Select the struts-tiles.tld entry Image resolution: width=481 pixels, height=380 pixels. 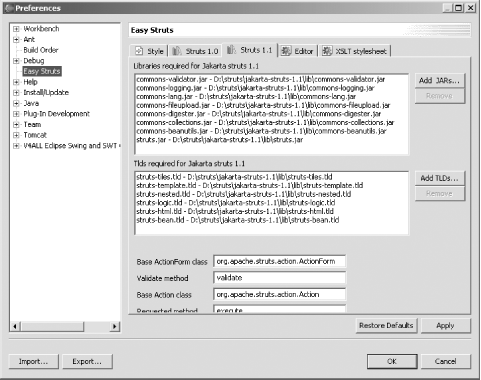pos(234,177)
